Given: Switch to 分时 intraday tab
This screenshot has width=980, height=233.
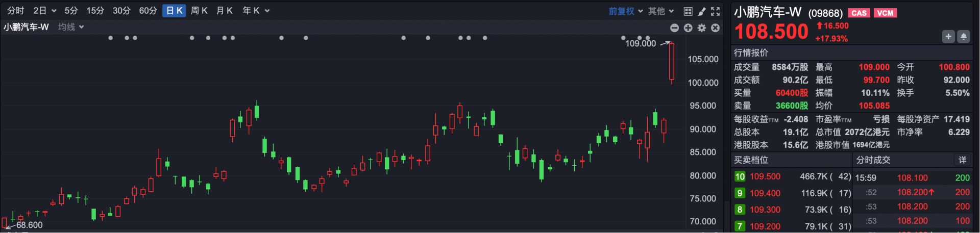Looking at the screenshot, I should [16, 11].
